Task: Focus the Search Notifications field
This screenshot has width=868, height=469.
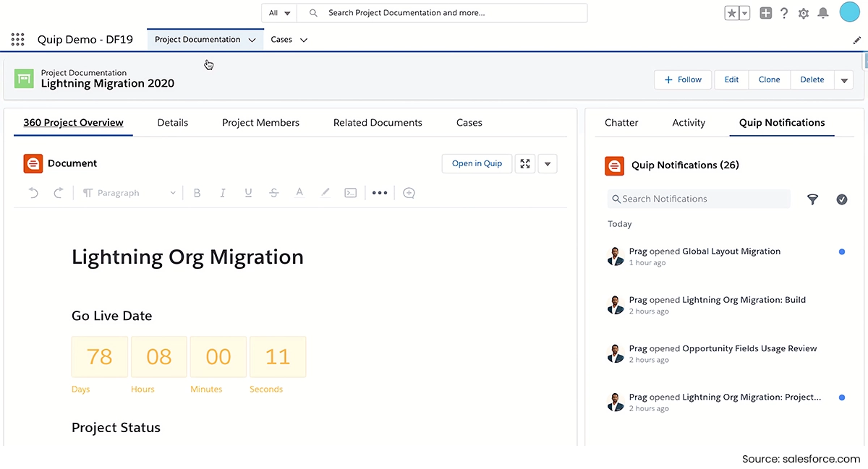Action: (x=699, y=199)
